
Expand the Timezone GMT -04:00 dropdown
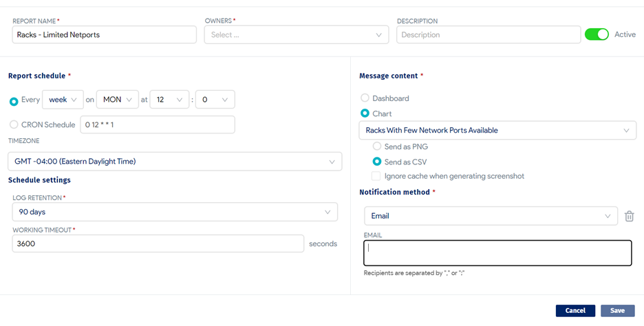pyautogui.click(x=175, y=162)
